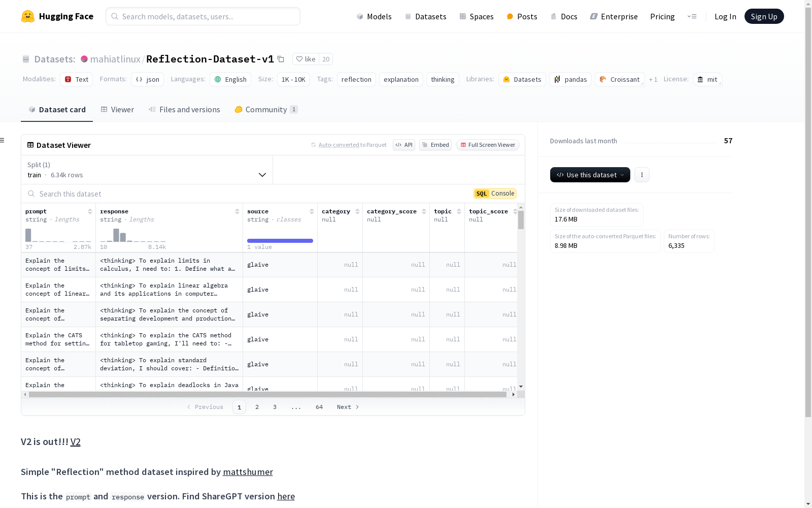Click the mit license tag
The height and width of the screenshot is (508, 812).
[x=707, y=79]
